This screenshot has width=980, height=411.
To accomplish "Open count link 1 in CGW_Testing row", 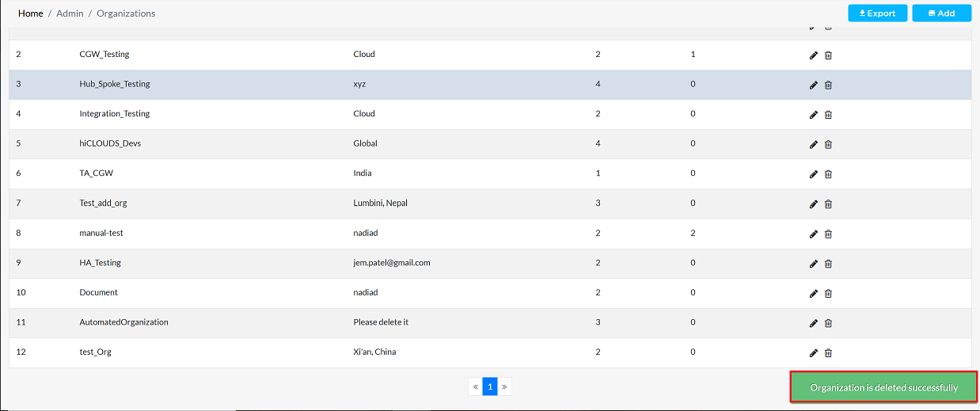I will [693, 55].
